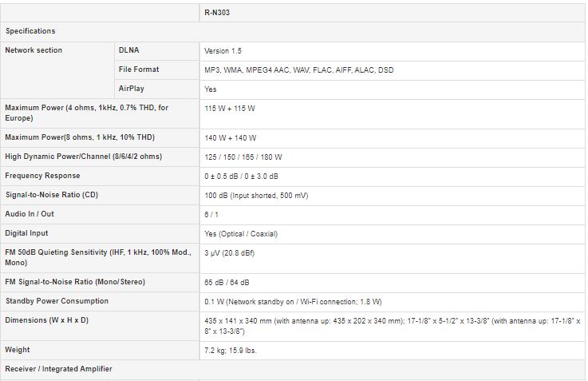Viewport: 588px width, 381px height.
Task: Click the AirPlay label cell
Action: [132, 89]
